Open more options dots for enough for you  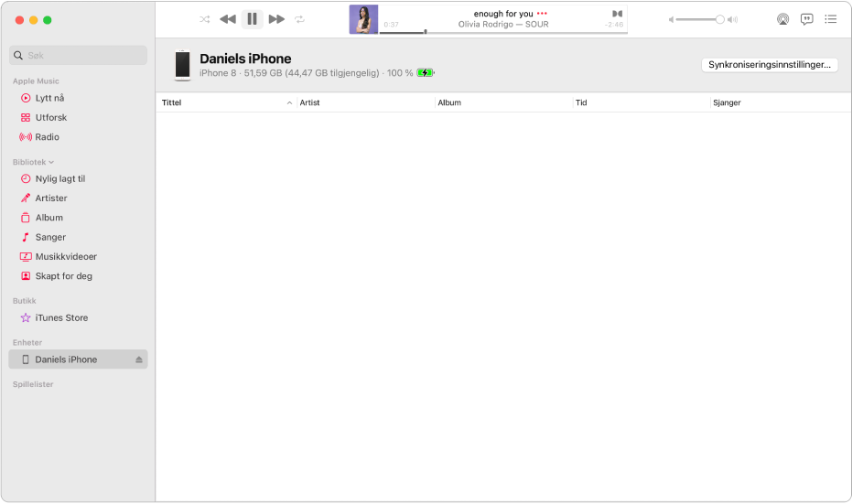pos(542,14)
